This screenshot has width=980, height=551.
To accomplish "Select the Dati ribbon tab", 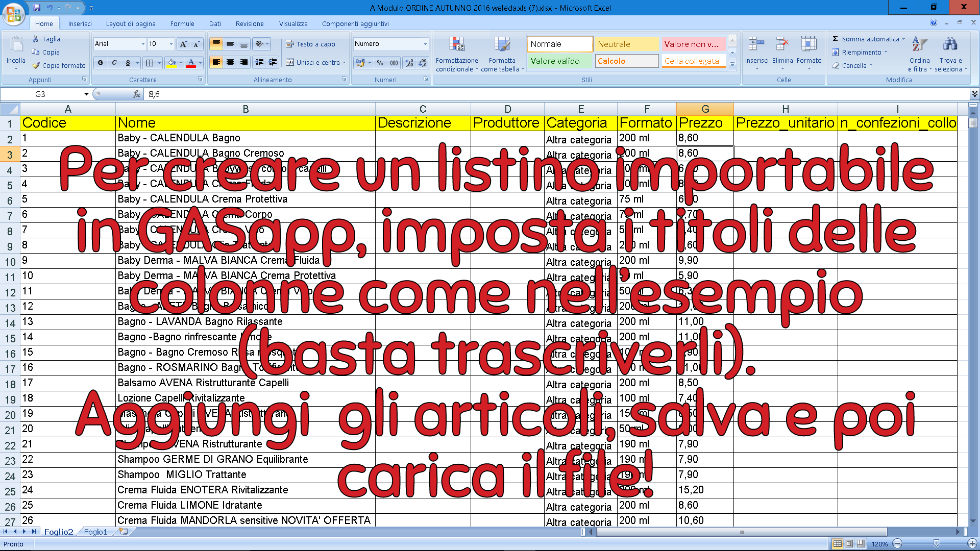I will (213, 23).
